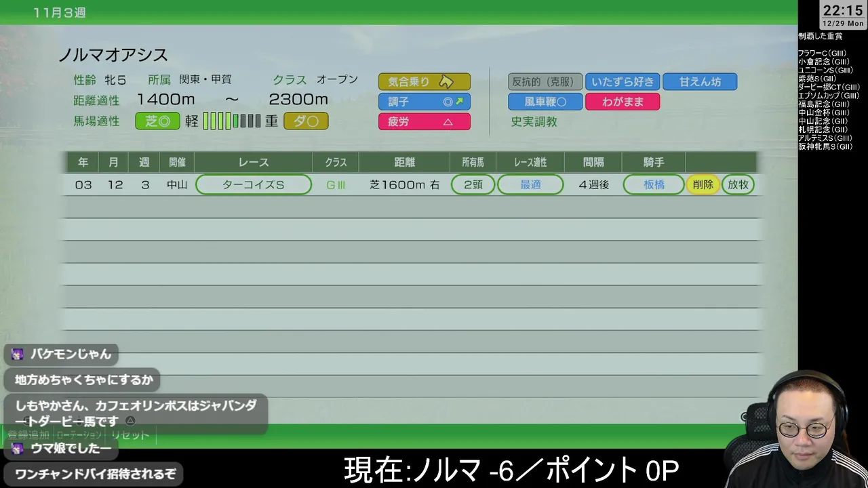Click the avatar beside バケモンじゃん comment

pyautogui.click(x=18, y=354)
